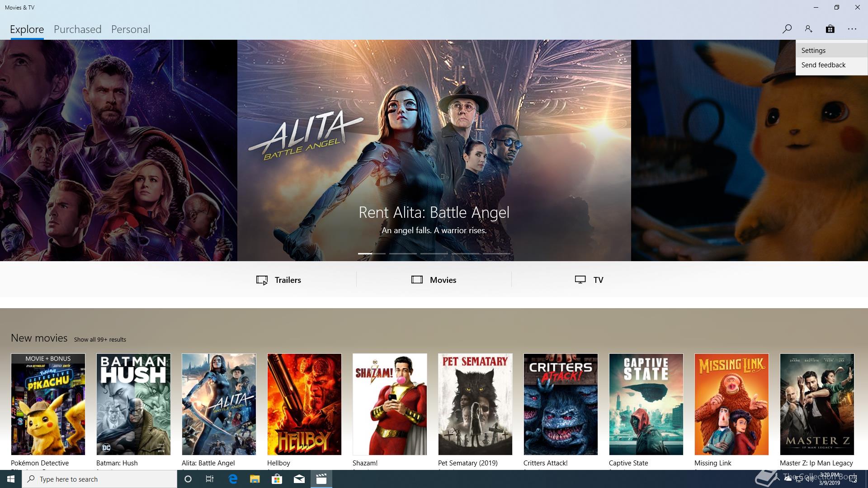868x488 pixels.
Task: Open the TV category label
Action: [x=598, y=280]
